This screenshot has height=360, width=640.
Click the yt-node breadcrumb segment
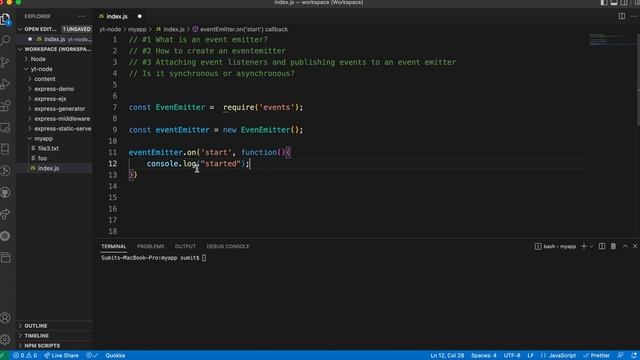[110, 29]
